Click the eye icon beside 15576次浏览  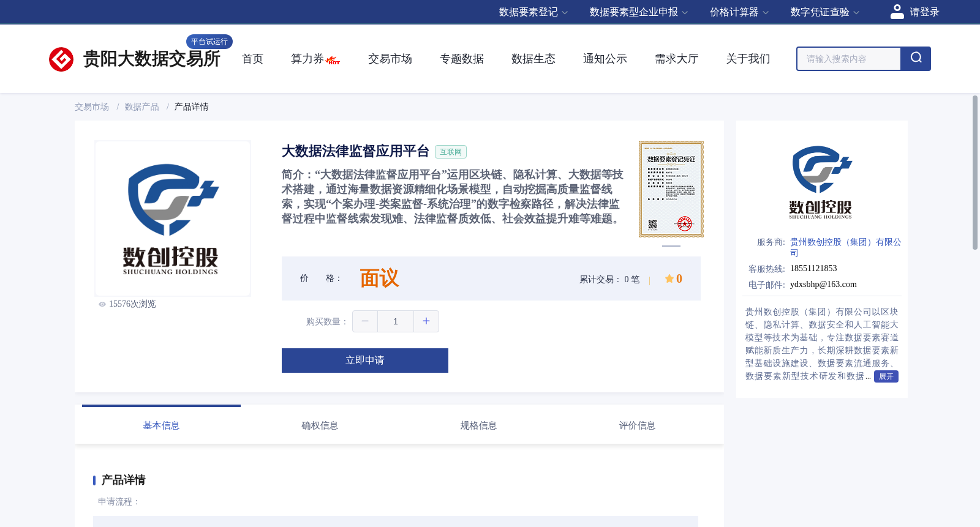[x=102, y=304]
